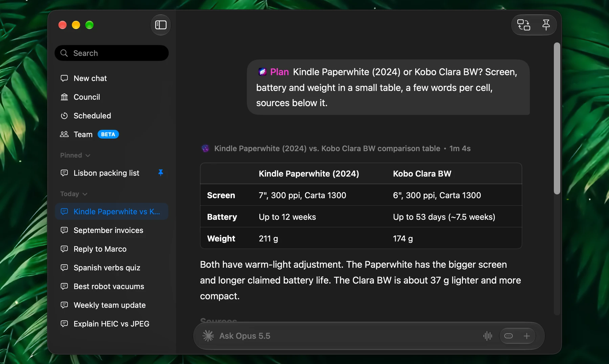Select the Kindle Paperwhite vs K... chat
The height and width of the screenshot is (364, 609).
pyautogui.click(x=111, y=212)
